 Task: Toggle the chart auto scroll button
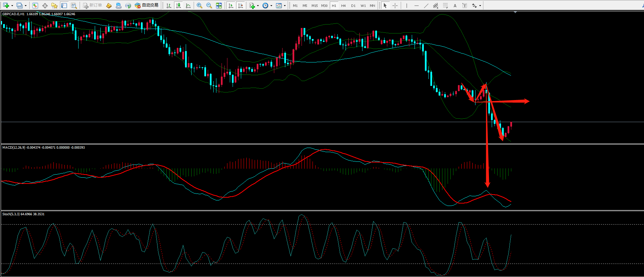[231, 6]
